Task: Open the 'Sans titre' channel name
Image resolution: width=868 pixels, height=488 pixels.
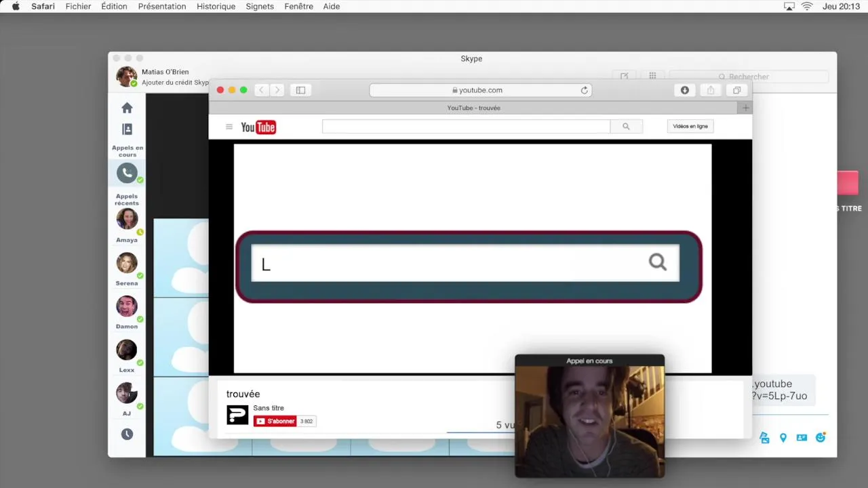Action: coord(269,408)
